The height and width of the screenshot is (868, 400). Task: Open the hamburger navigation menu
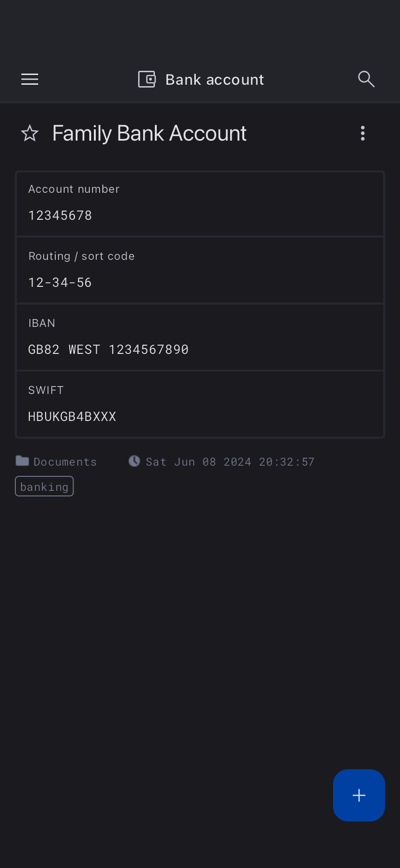point(30,80)
